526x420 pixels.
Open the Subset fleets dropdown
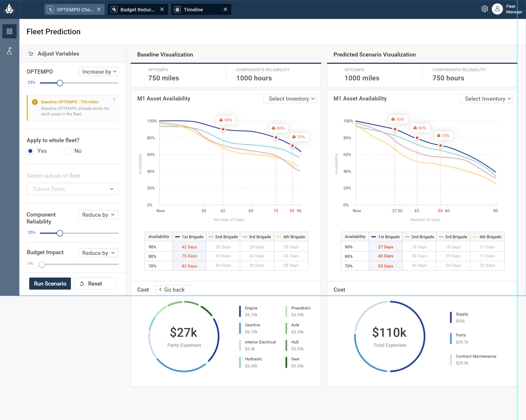72,189
